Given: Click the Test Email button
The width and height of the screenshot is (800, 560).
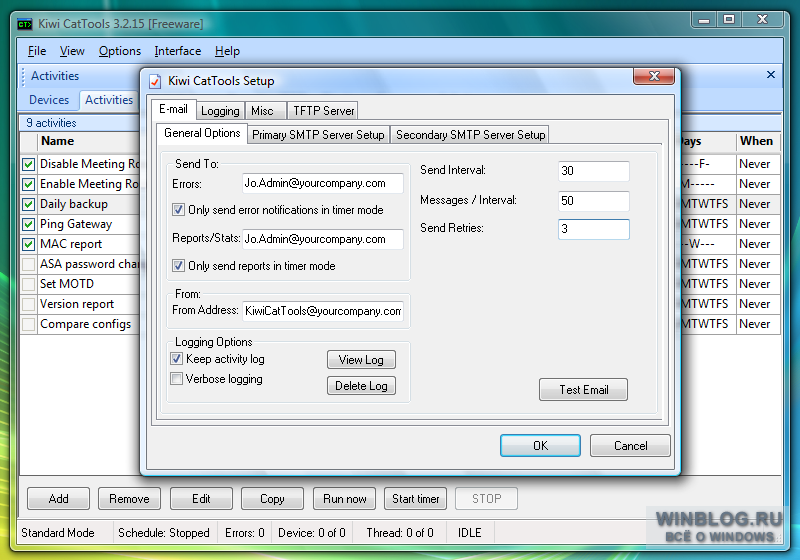Looking at the screenshot, I should [584, 390].
